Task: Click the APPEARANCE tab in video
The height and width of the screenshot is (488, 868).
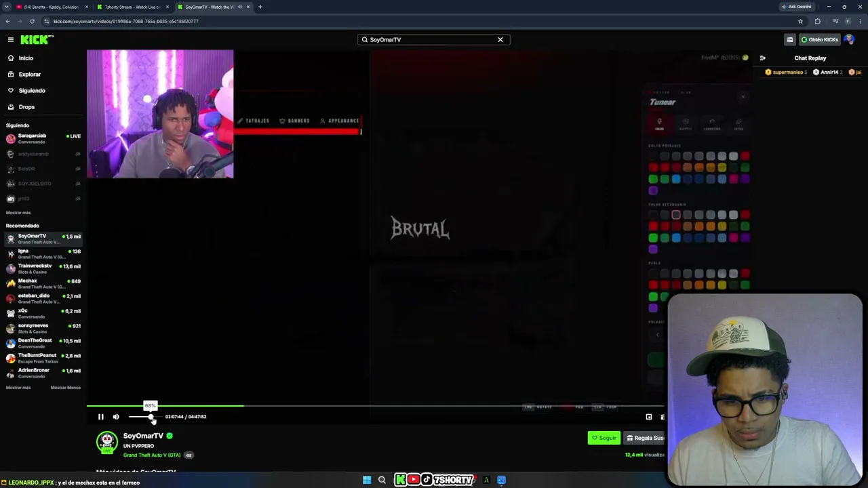Action: pyautogui.click(x=339, y=121)
